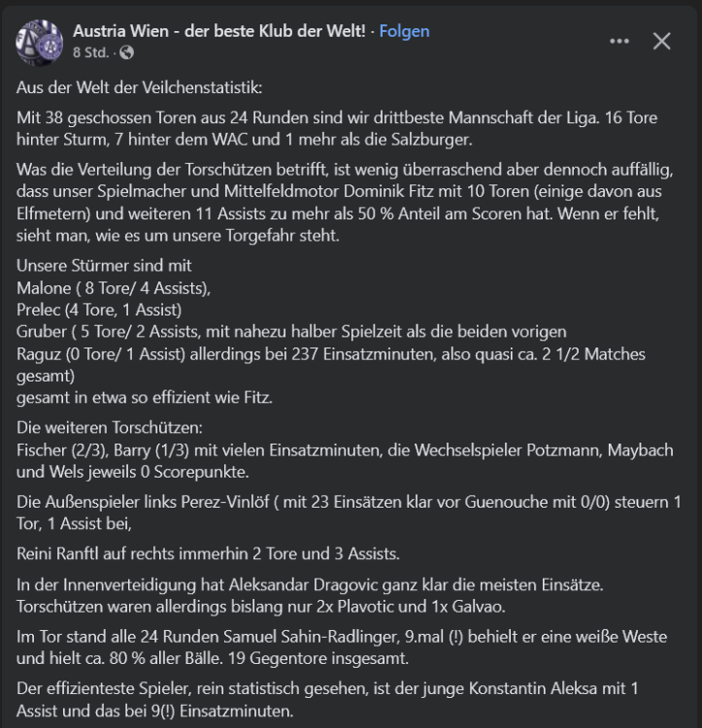Open the Austria Wien page profile picture
The image size is (702, 728).
40,42
